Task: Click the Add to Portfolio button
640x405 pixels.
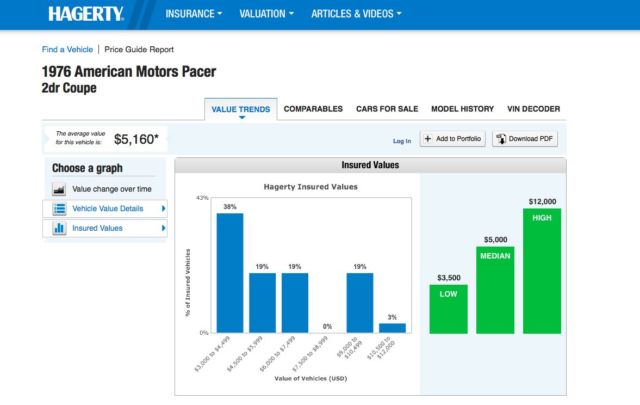Action: 453,139
